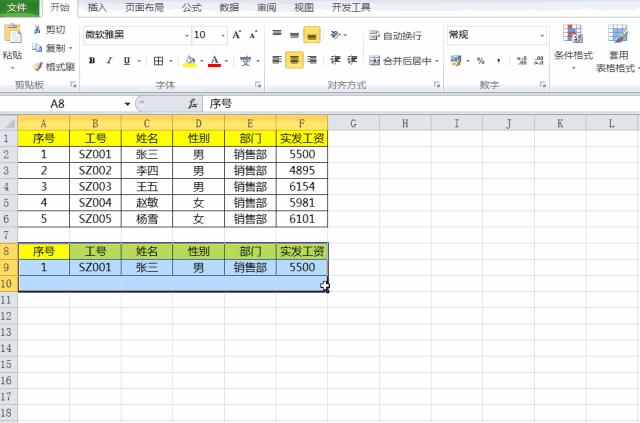
Task: Click the insert function fx icon
Action: point(193,104)
